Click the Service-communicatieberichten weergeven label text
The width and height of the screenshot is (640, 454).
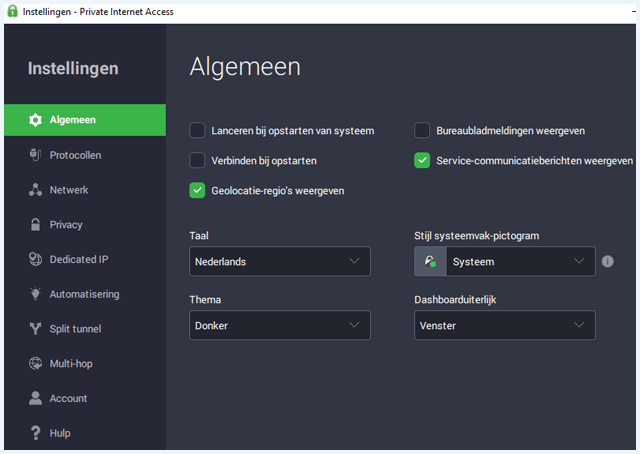pos(534,161)
